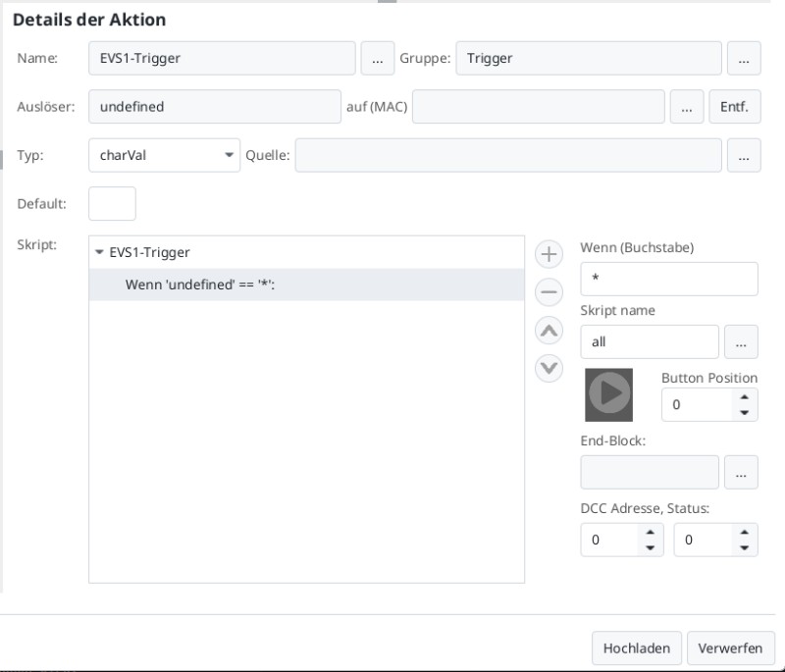785x672 pixels.
Task: Focus the auf (MAC) input field
Action: (539, 107)
